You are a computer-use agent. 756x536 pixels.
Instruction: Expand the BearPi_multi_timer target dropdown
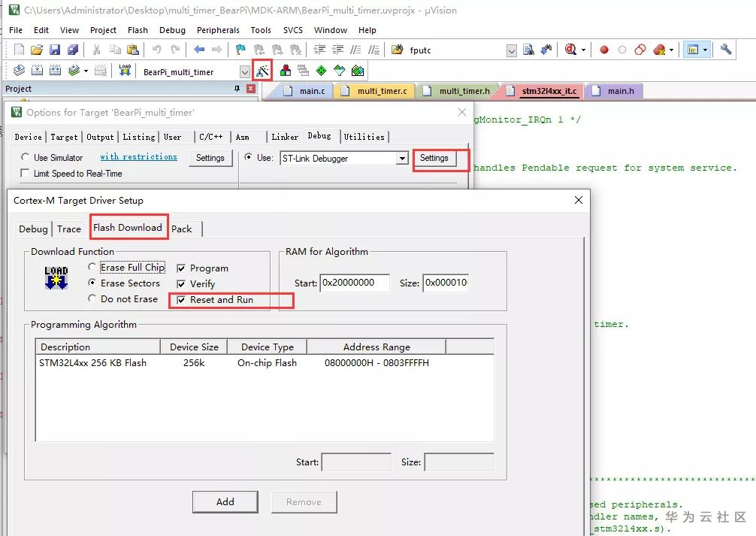[x=245, y=72]
